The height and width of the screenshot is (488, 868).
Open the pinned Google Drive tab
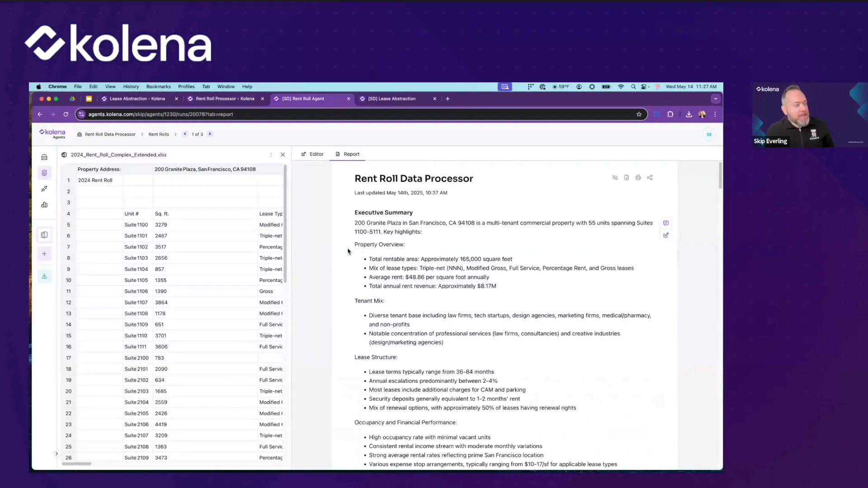tap(72, 99)
